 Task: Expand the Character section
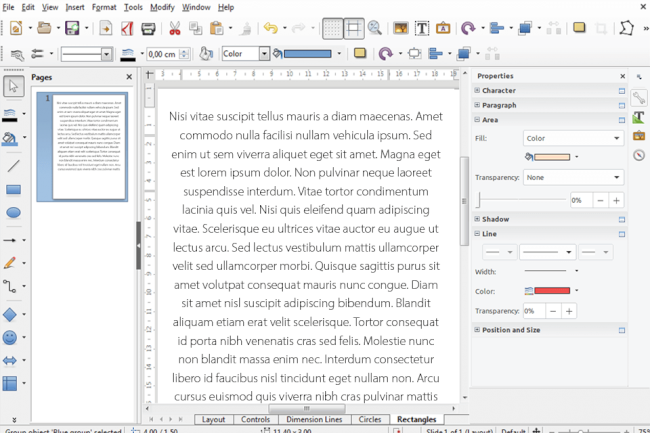[477, 90]
